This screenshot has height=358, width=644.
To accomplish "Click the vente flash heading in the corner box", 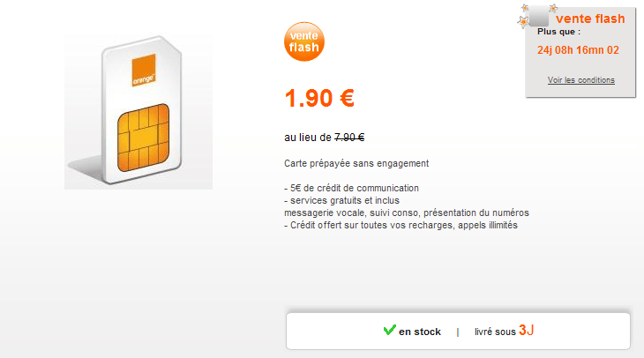I will (x=590, y=19).
